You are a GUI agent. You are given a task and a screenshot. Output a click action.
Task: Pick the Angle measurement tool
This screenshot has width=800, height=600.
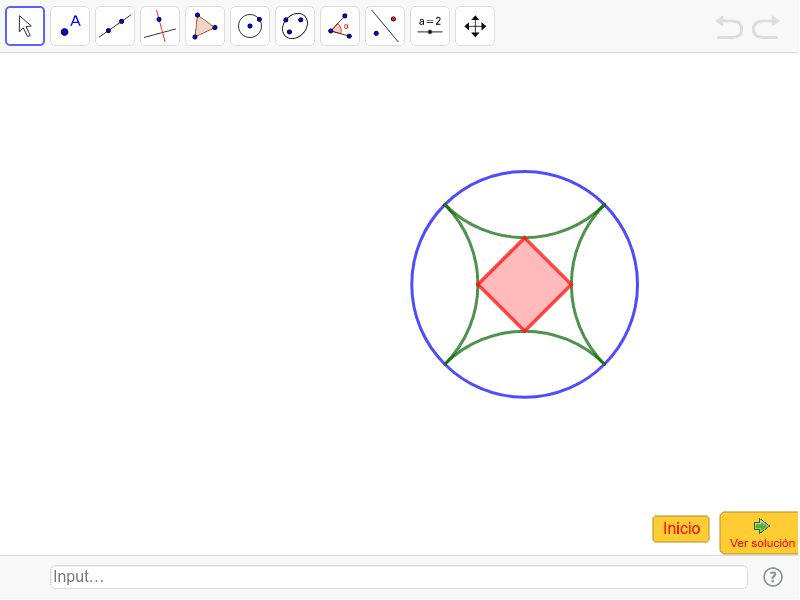340,26
